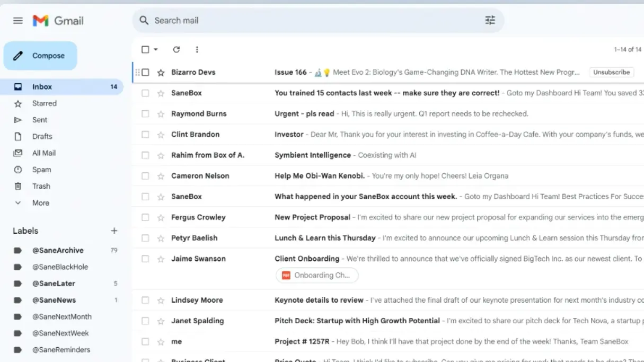This screenshot has width=644, height=362.
Task: Select the Lindsey Moore email checkbox
Action: click(x=145, y=300)
